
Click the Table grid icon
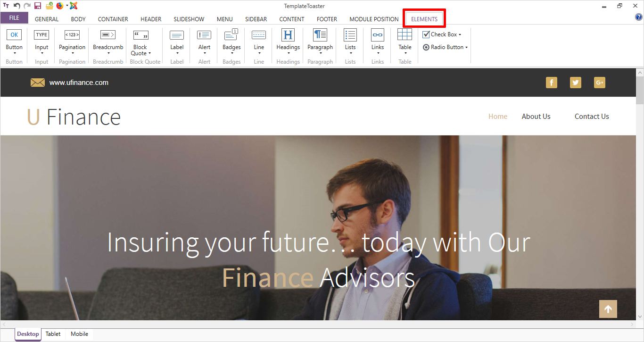pos(405,35)
